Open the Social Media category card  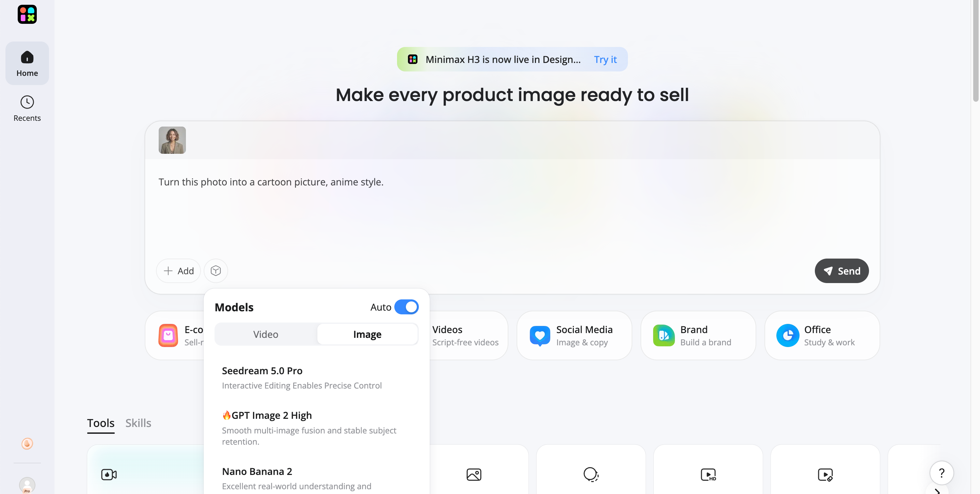point(574,335)
